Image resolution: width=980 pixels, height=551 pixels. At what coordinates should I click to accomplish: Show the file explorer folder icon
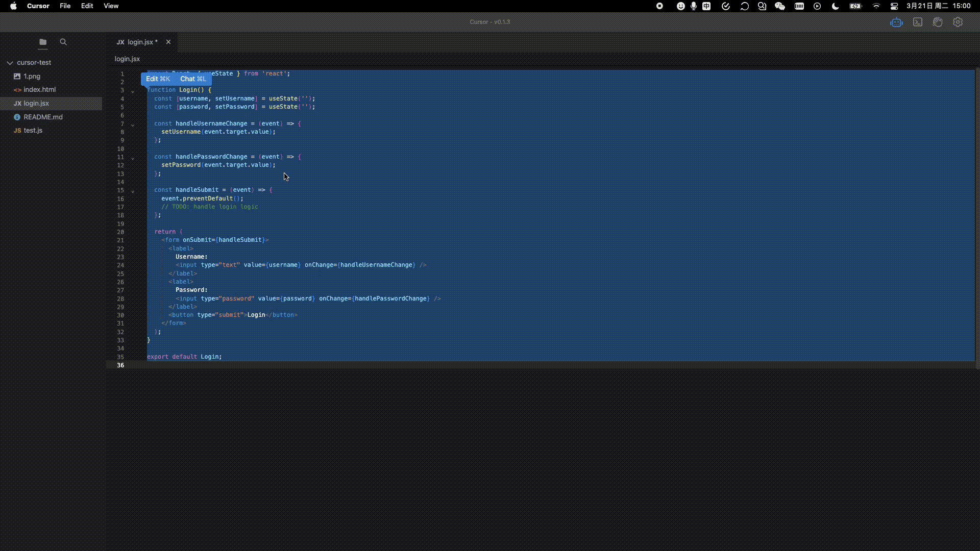(43, 42)
